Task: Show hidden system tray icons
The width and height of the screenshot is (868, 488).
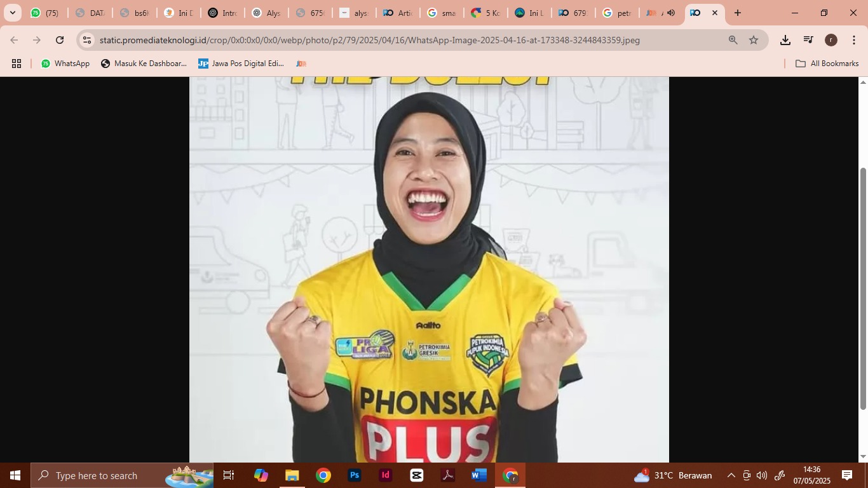Action: pyautogui.click(x=731, y=475)
